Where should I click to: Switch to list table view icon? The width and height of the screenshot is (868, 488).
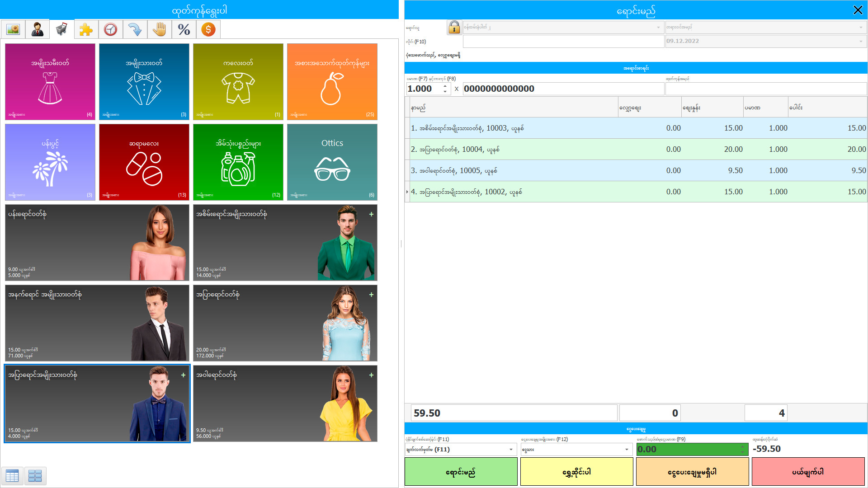click(12, 475)
